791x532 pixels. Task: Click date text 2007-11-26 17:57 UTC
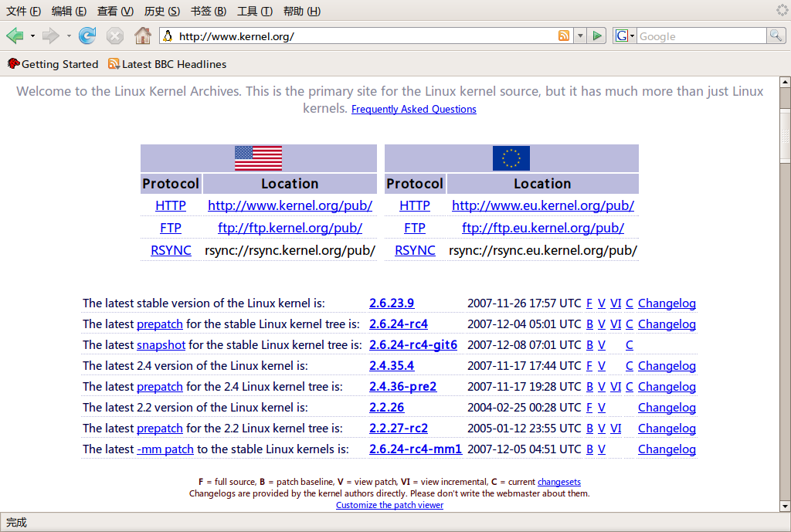coord(525,303)
